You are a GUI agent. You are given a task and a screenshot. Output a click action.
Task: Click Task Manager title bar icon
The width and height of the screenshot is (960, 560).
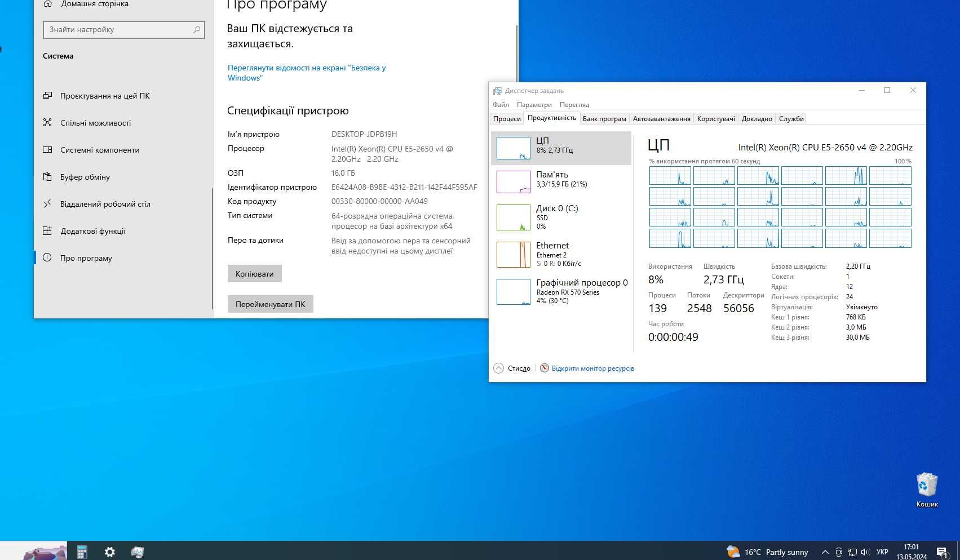pos(497,91)
